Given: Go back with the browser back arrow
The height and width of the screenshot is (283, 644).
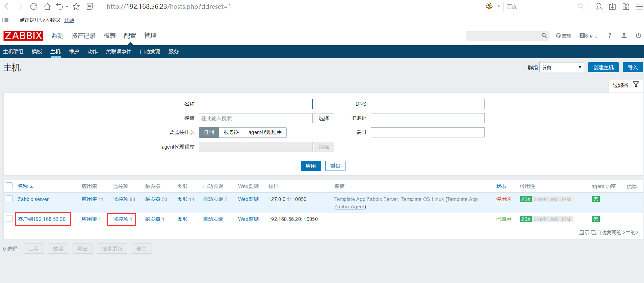Looking at the screenshot, I should coord(7,6).
